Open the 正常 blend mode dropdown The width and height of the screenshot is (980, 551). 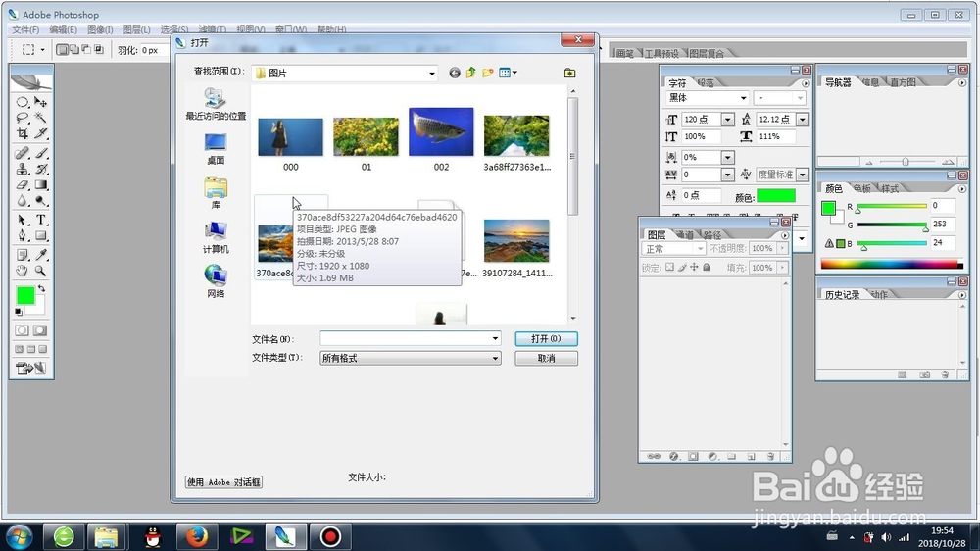point(700,249)
